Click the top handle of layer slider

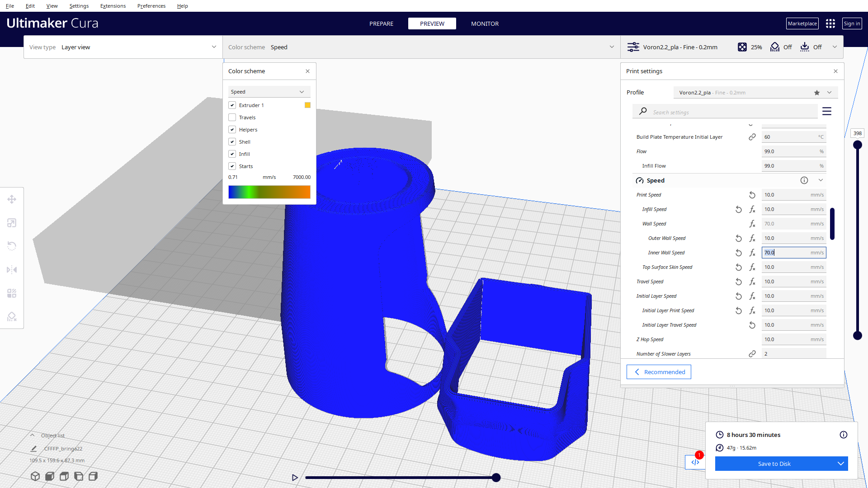tap(857, 145)
